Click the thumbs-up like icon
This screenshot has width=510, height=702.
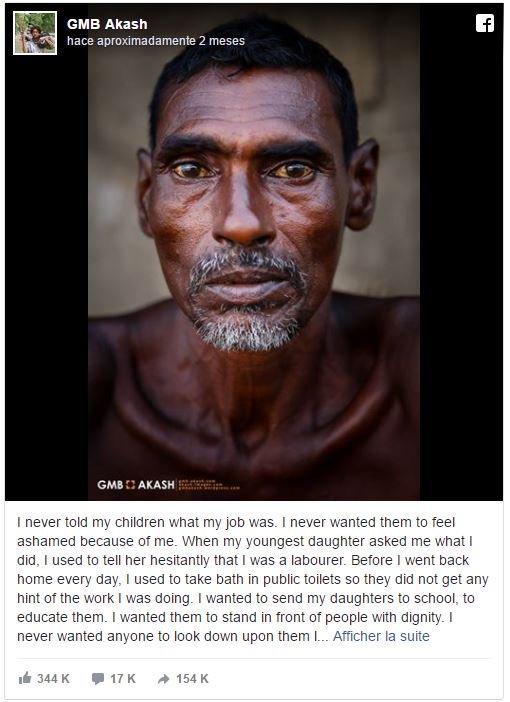[x=25, y=678]
